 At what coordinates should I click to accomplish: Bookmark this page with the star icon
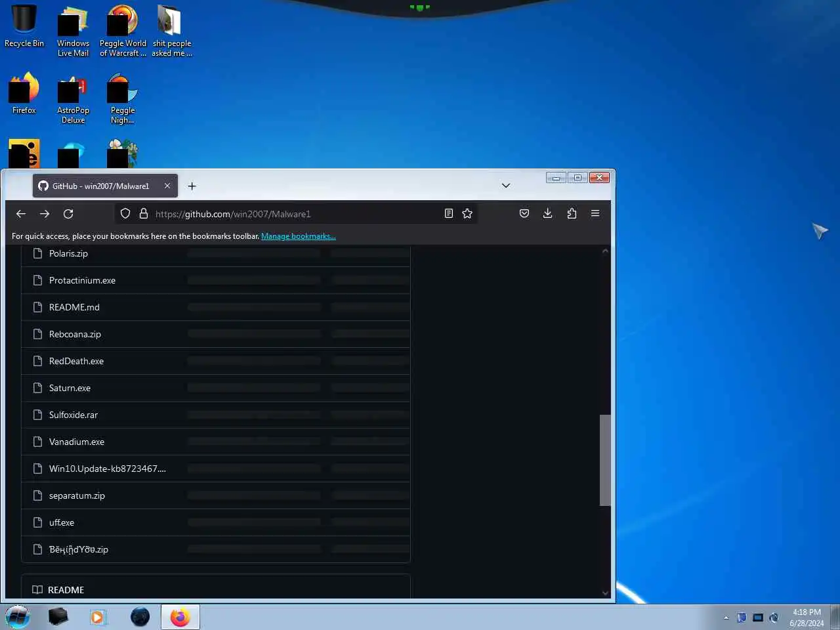tap(467, 213)
